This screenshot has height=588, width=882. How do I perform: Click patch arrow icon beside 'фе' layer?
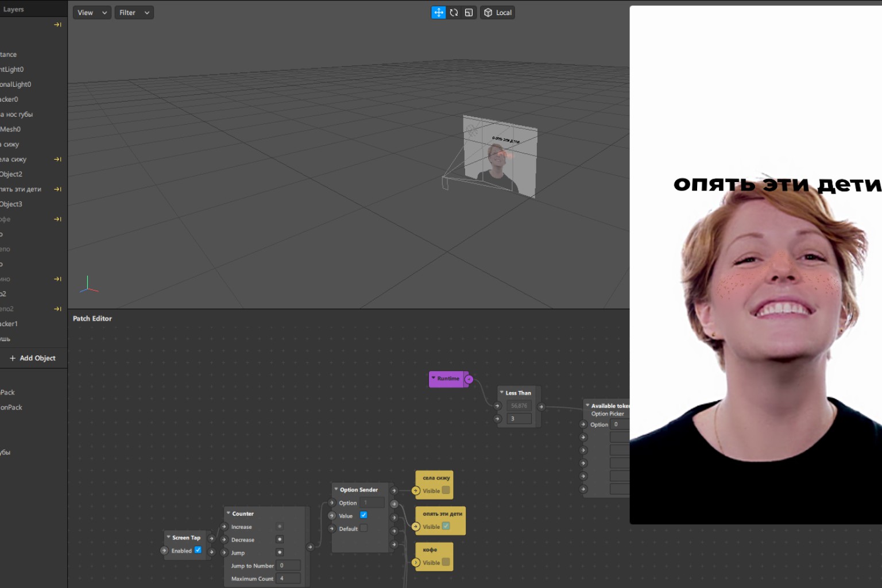click(x=57, y=219)
